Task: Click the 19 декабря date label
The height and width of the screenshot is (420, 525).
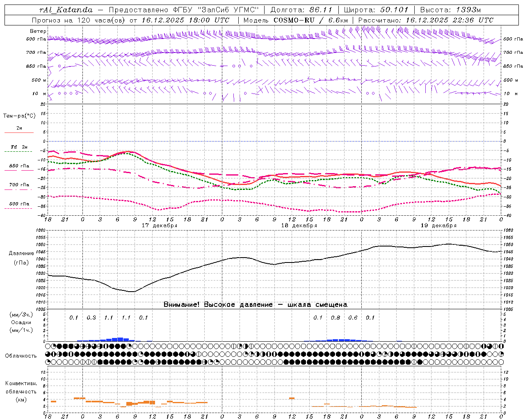Action: click(x=438, y=226)
